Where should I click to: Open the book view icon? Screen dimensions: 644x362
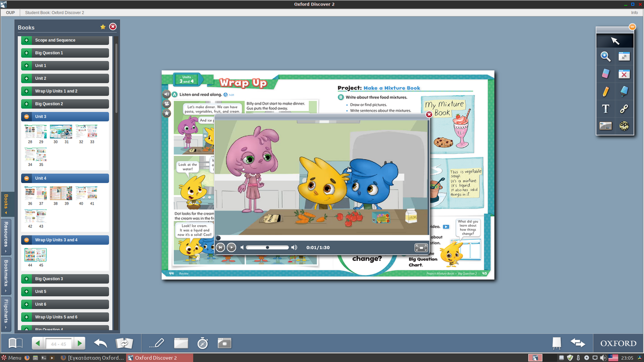pyautogui.click(x=16, y=343)
